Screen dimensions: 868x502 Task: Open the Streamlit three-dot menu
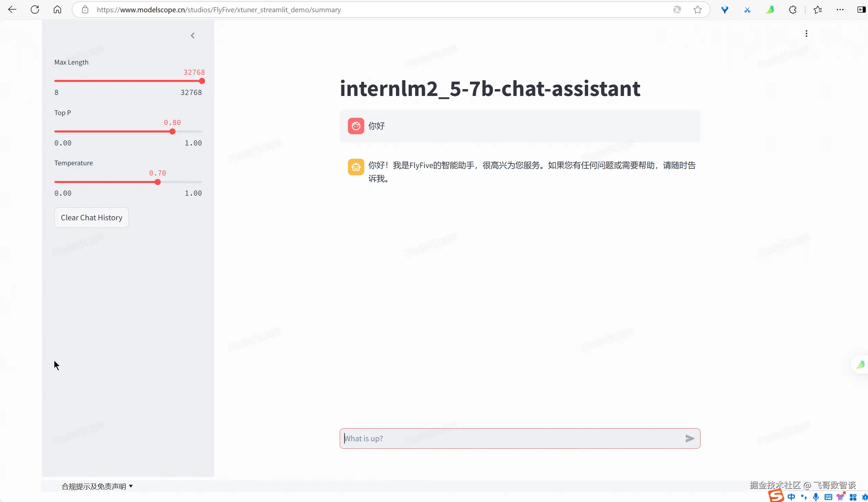pos(806,33)
